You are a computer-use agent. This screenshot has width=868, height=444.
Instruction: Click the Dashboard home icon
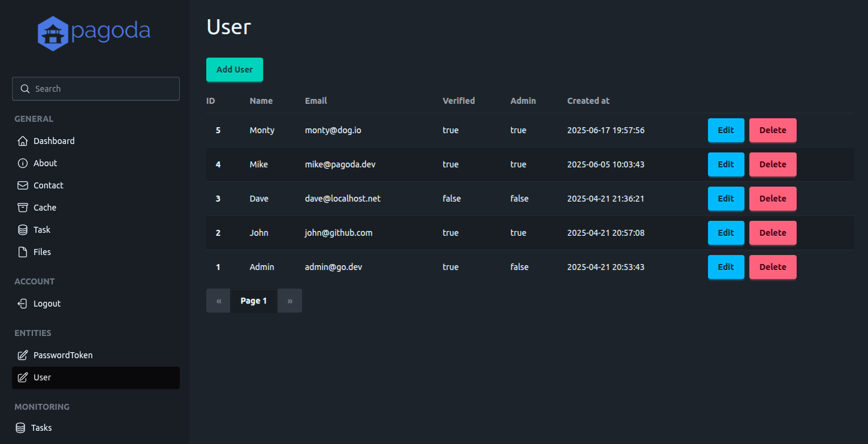point(23,141)
